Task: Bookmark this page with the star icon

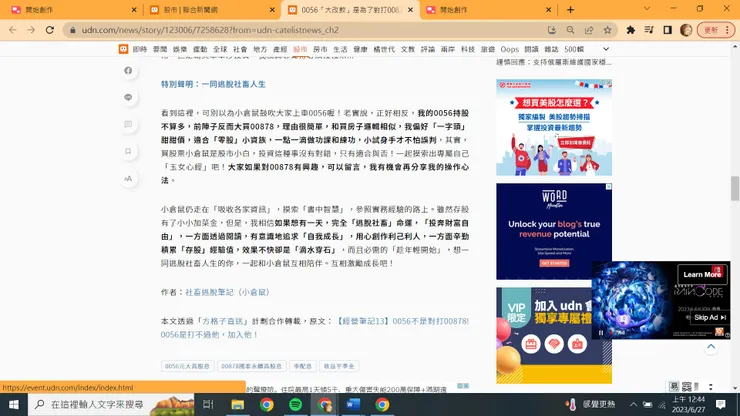Action: click(607, 30)
